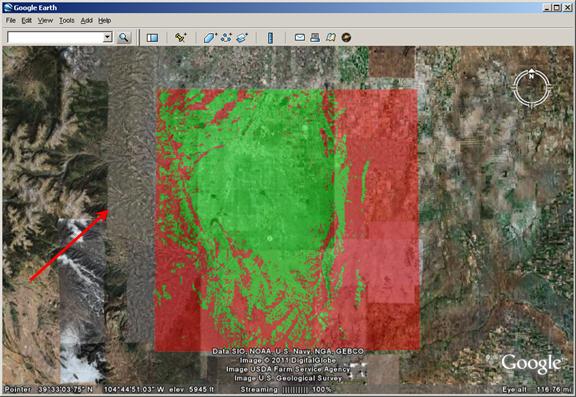Select the Add Polygon tool
This screenshot has width=576, height=397.
tap(210, 37)
